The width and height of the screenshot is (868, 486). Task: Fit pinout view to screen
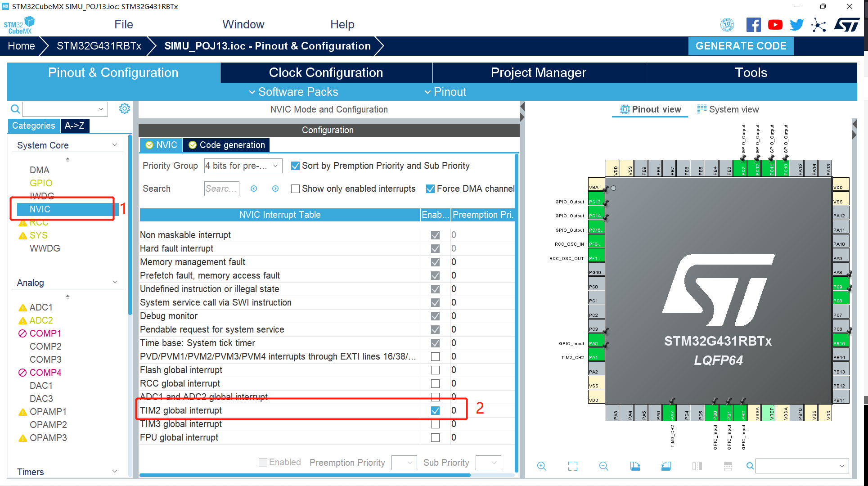[573, 466]
